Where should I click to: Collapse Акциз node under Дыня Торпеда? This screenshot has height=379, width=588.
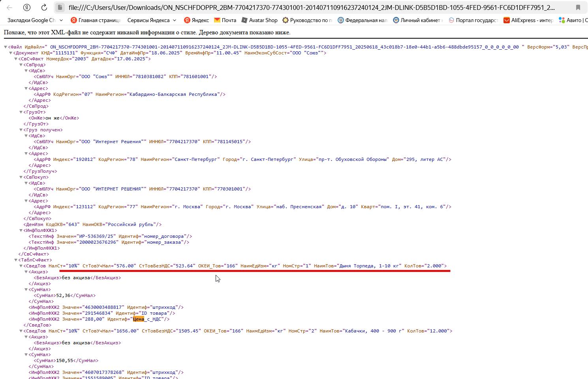click(x=26, y=272)
